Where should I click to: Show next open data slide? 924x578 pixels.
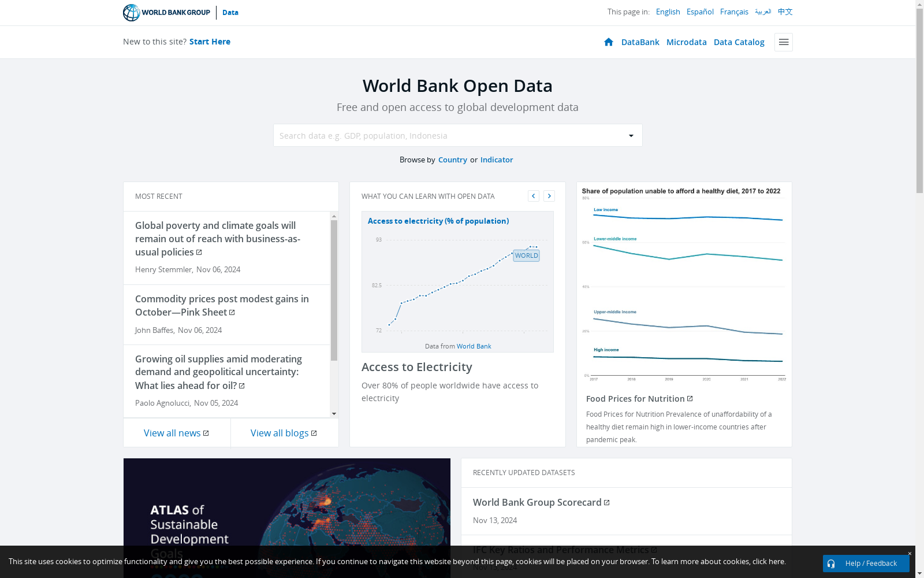(x=549, y=196)
